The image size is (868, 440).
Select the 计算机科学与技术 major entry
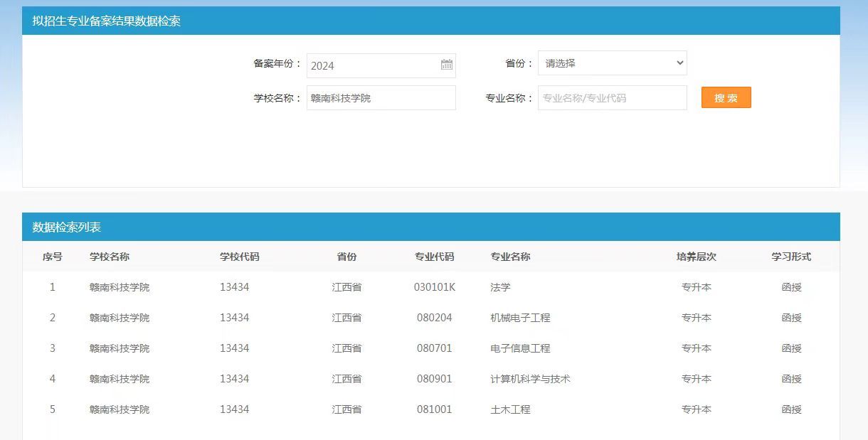pyautogui.click(x=530, y=379)
